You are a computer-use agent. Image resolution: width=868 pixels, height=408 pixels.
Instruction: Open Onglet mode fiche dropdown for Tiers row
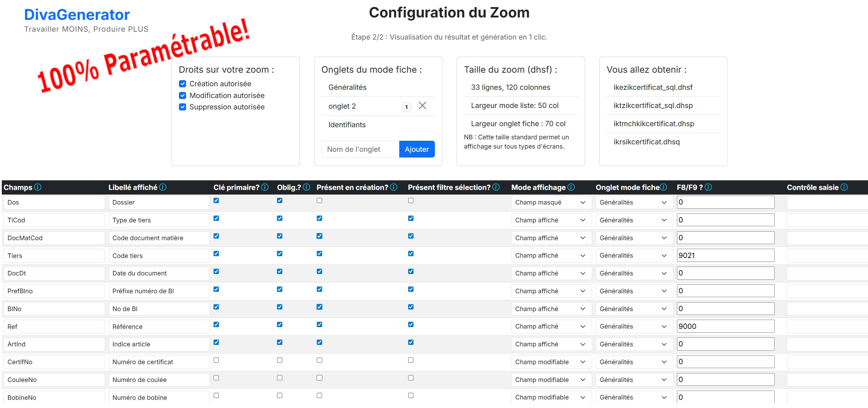tap(634, 255)
